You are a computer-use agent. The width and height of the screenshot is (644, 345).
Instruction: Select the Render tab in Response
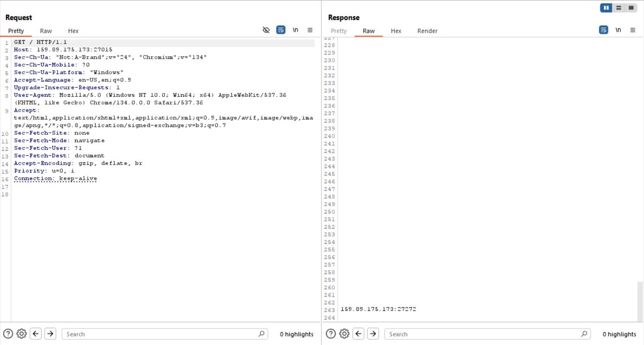coord(427,31)
